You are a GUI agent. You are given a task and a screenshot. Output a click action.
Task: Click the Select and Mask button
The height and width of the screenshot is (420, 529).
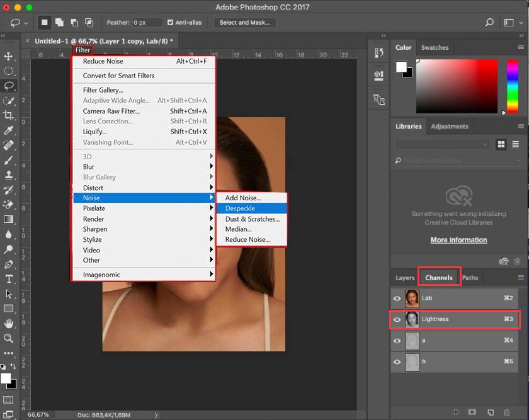(244, 23)
